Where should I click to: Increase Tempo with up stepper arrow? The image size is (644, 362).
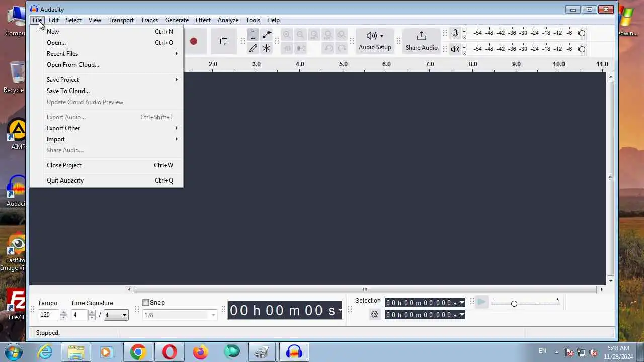[63, 312]
